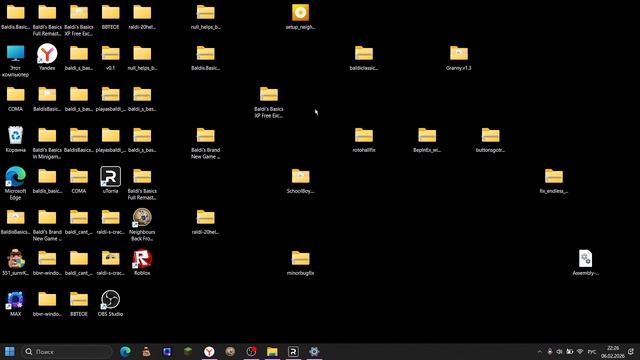Select the Корзина recycle bin icon
This screenshot has height=360, width=640.
(16, 139)
